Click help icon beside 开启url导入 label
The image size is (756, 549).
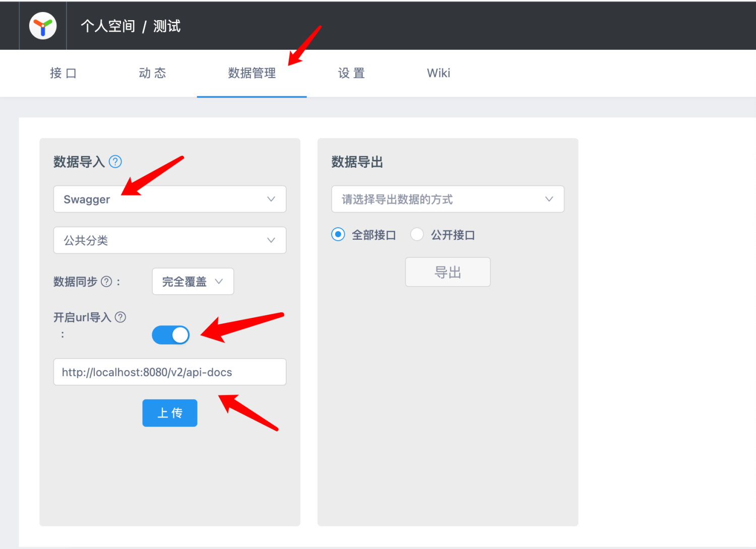(120, 317)
